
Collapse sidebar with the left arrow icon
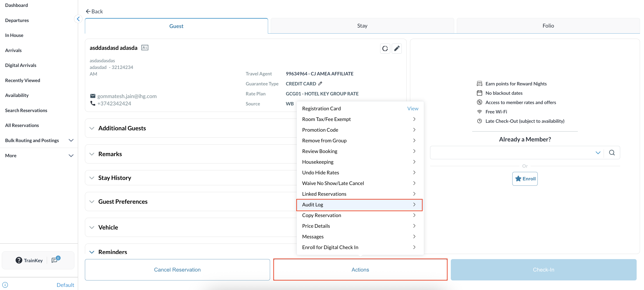pyautogui.click(x=78, y=19)
